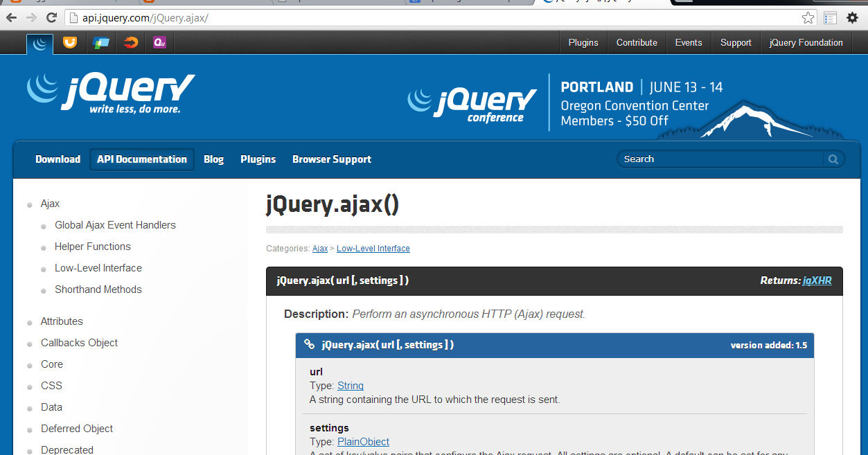Open Shorthand Methods in sidebar
868x455 pixels.
click(x=98, y=289)
